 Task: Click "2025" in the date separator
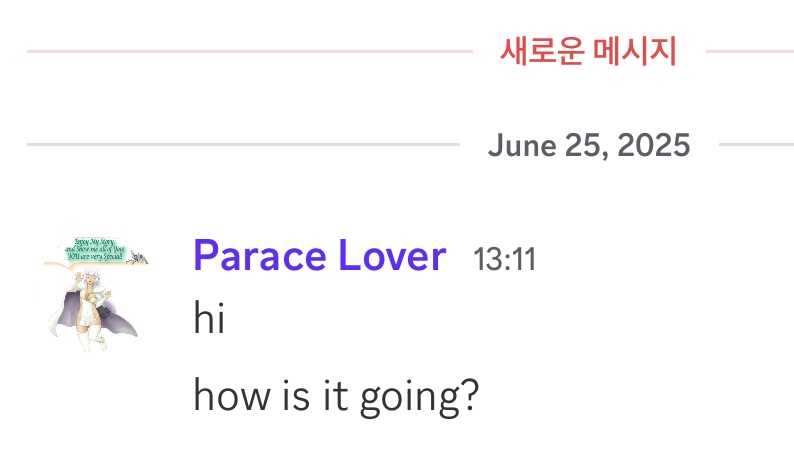pyautogui.click(x=654, y=145)
